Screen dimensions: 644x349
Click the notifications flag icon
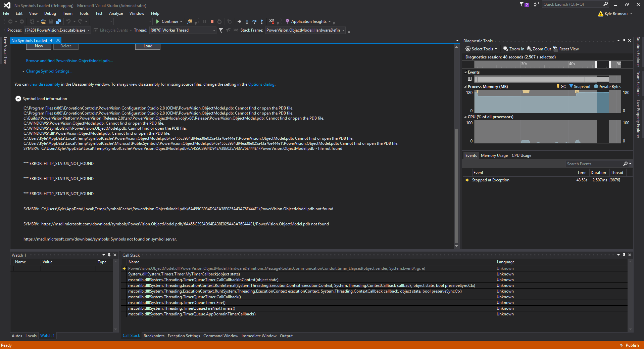pos(522,4)
